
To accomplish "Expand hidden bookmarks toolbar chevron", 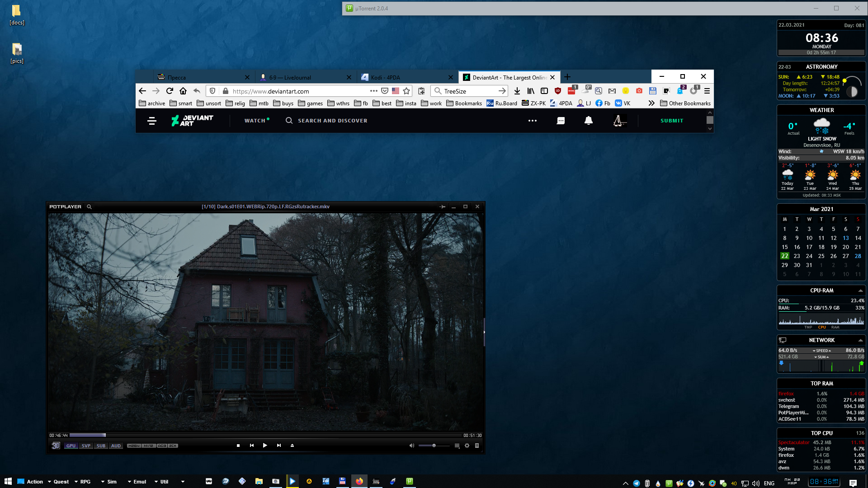I will pos(651,103).
